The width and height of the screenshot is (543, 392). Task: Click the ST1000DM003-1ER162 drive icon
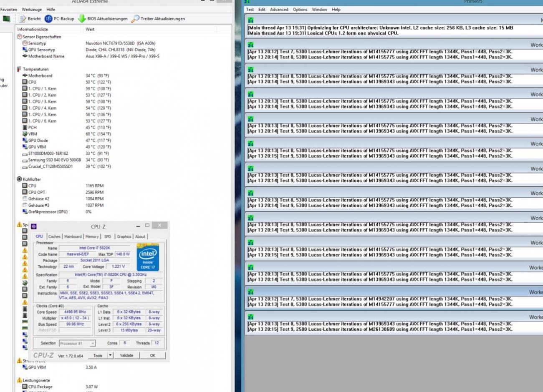tap(25, 153)
